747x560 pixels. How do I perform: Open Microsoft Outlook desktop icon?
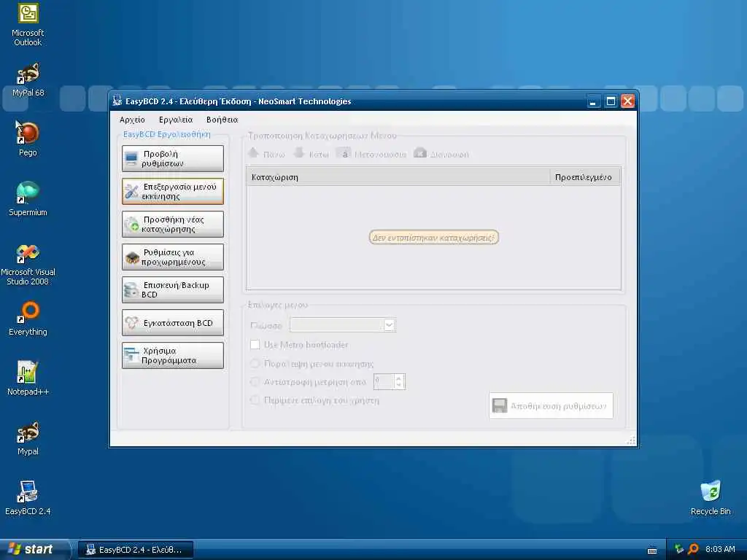(28, 25)
